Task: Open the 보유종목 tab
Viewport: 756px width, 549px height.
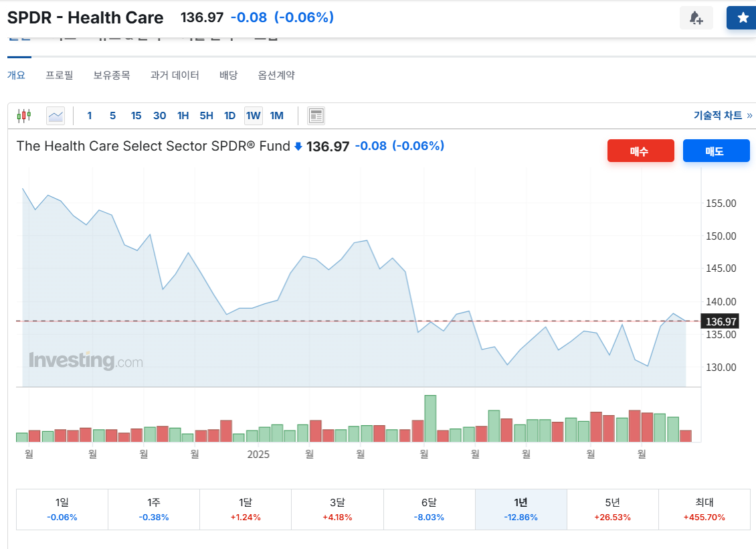Action: pyautogui.click(x=112, y=75)
